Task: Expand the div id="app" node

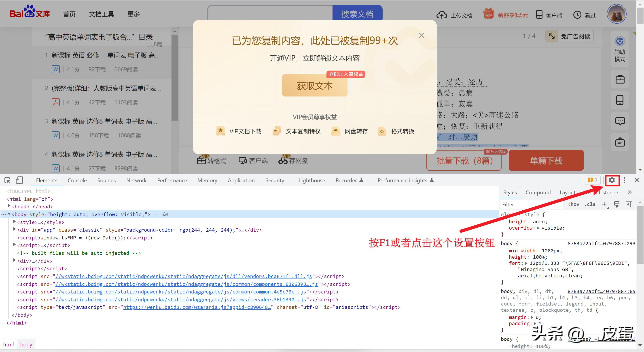Action: tap(14, 229)
